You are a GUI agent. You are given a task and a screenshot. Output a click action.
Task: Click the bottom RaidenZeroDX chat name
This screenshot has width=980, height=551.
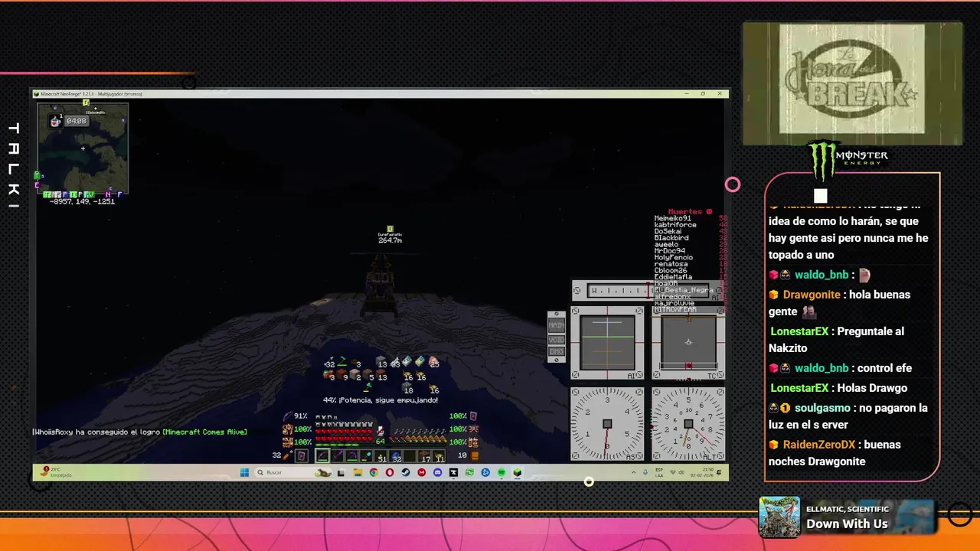tap(819, 445)
